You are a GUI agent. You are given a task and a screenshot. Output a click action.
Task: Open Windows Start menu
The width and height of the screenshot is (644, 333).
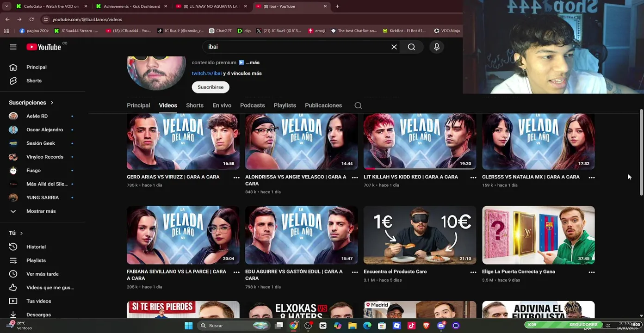pos(188,326)
